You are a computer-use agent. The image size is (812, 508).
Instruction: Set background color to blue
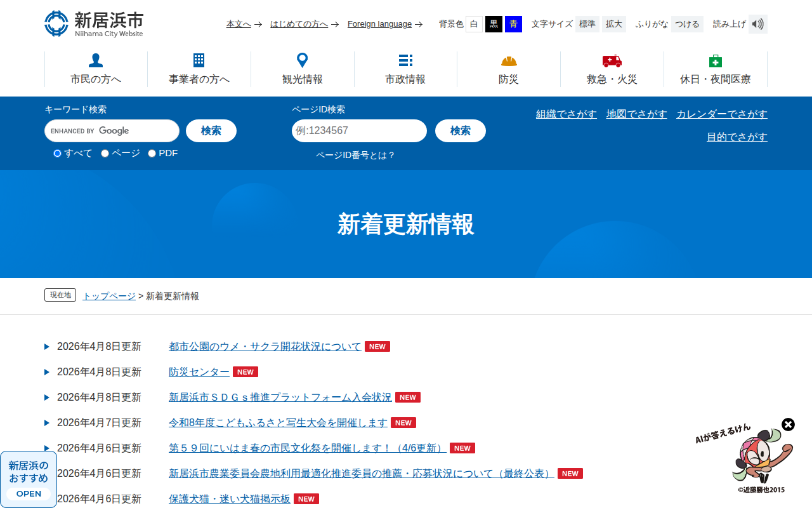[x=513, y=24]
